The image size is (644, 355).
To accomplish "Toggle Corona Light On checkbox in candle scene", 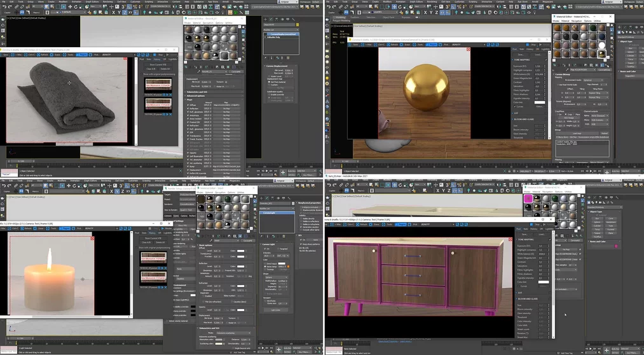I will pyautogui.click(x=265, y=249).
